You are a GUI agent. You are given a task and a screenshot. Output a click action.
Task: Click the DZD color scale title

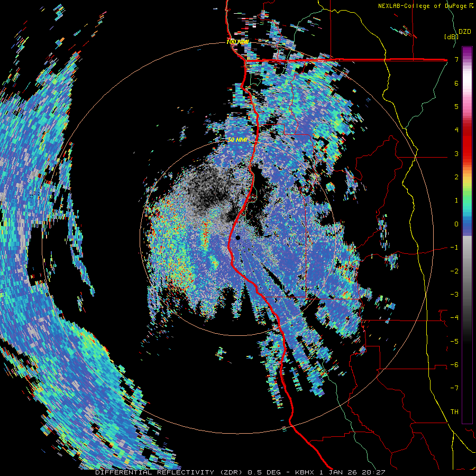464,32
